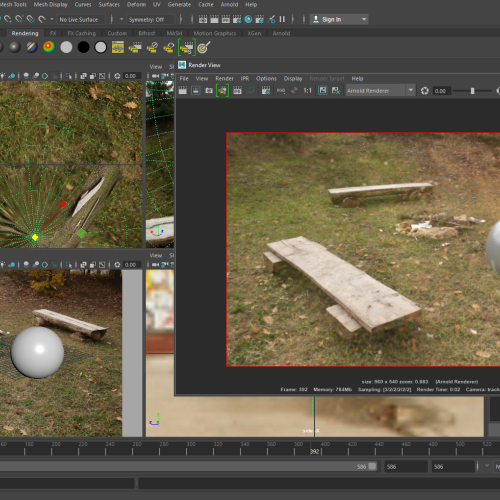Open render settings icon in Render View toolbar

click(x=266, y=90)
